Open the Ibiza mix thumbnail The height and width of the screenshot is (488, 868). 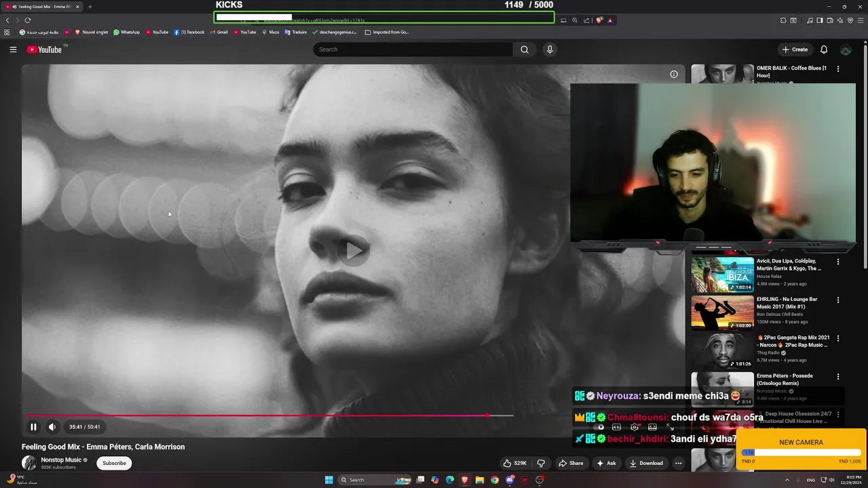pyautogui.click(x=722, y=274)
